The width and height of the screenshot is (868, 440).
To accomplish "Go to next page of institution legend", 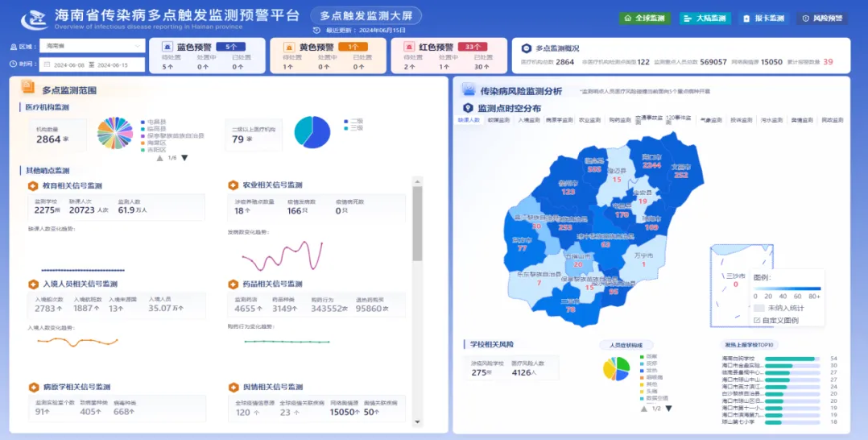I will point(185,158).
